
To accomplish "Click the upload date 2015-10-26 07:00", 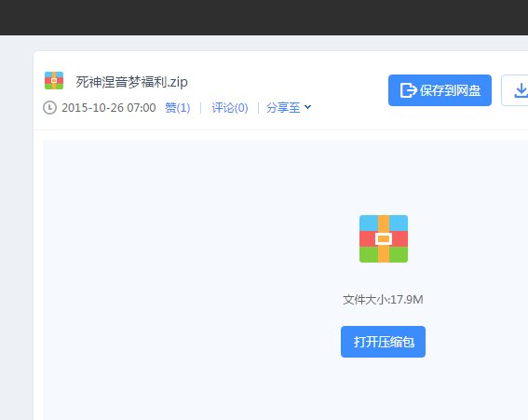I will (x=108, y=108).
